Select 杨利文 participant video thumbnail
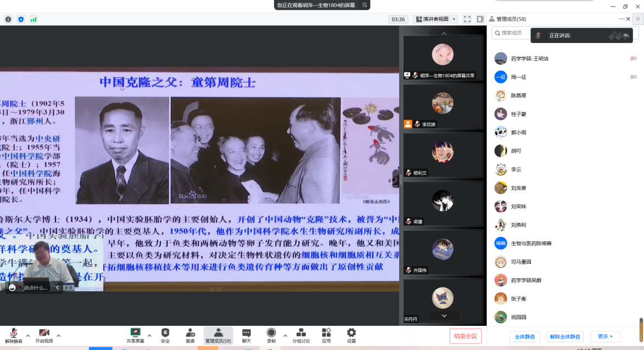Image resolution: width=644 pixels, height=350 pixels. (443, 157)
